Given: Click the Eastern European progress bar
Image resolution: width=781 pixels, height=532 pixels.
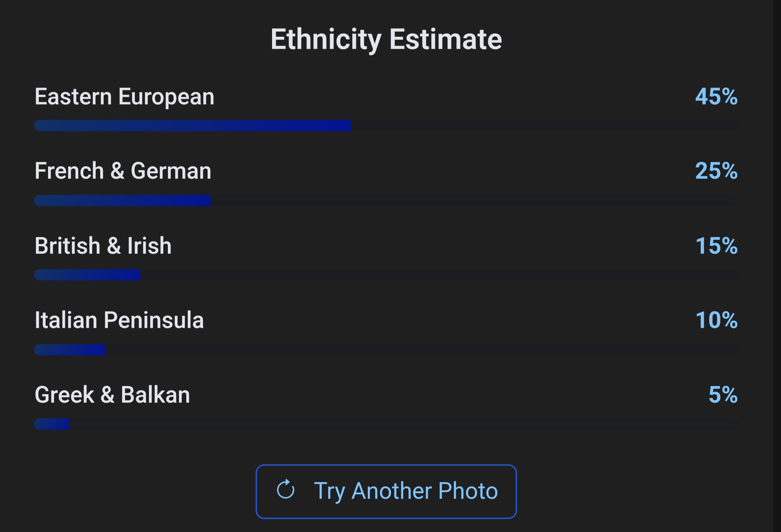Looking at the screenshot, I should (386, 126).
